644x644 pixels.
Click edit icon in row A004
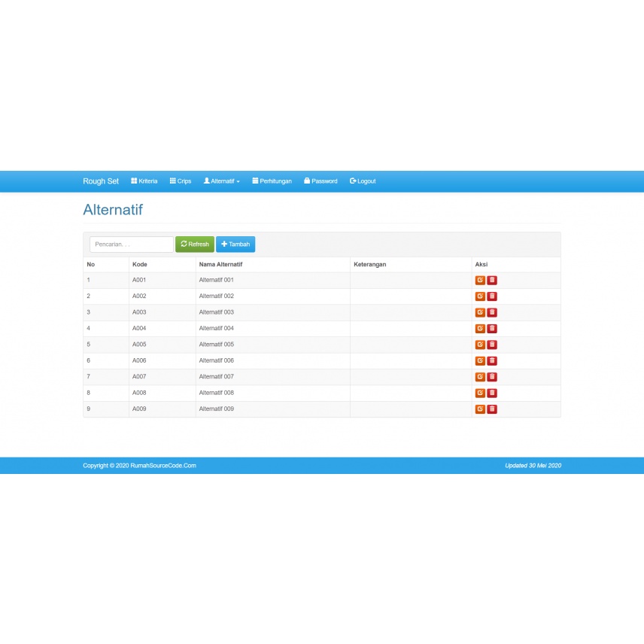(480, 329)
